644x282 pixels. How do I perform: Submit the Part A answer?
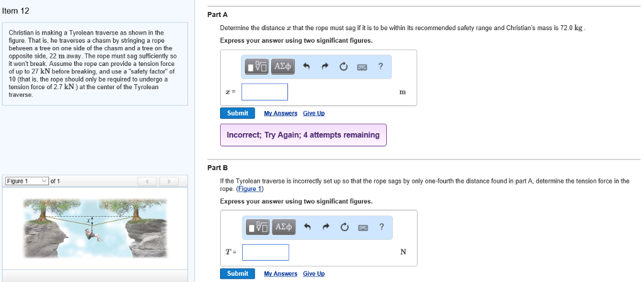coord(237,113)
